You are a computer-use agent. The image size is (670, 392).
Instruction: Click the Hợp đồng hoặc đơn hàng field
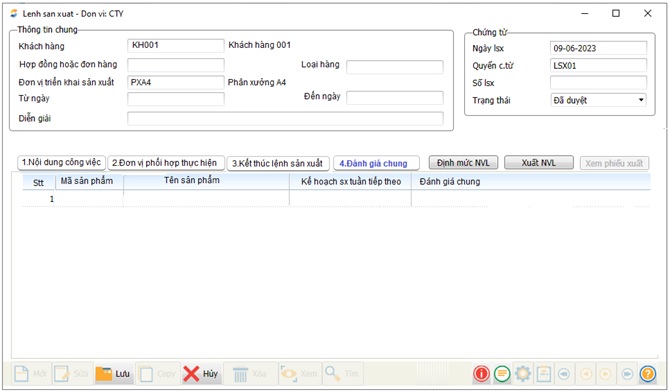click(176, 65)
